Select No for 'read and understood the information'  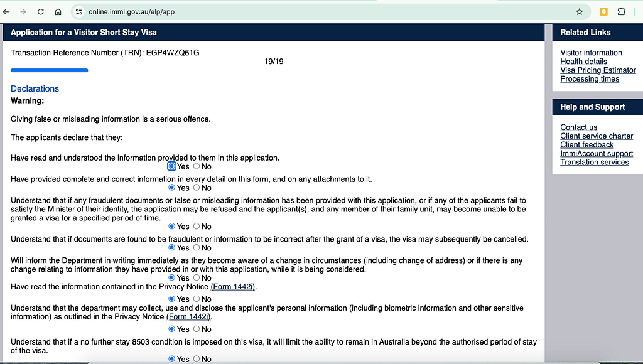pyautogui.click(x=197, y=166)
